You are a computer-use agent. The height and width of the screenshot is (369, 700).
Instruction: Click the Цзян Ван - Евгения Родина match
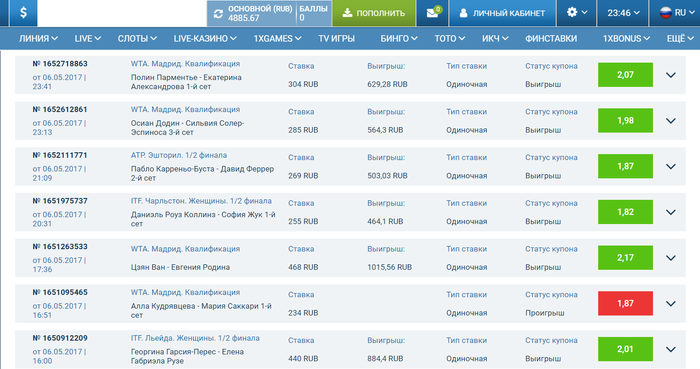point(180,267)
